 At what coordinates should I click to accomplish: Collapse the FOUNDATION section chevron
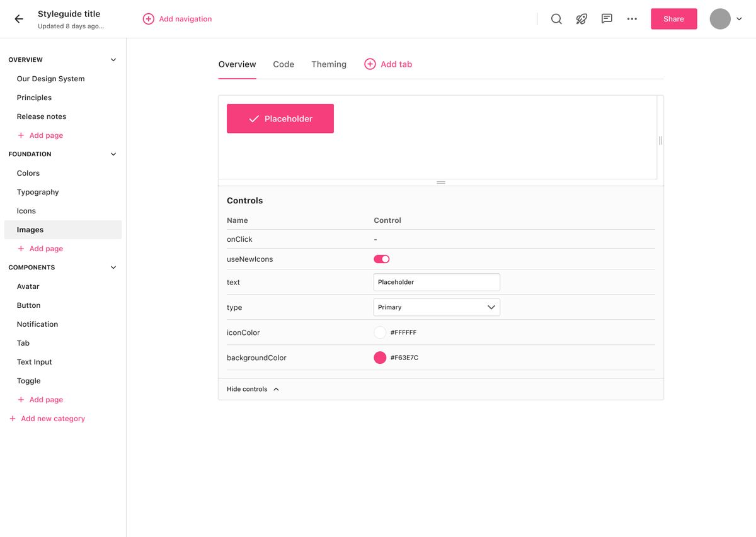click(x=113, y=154)
